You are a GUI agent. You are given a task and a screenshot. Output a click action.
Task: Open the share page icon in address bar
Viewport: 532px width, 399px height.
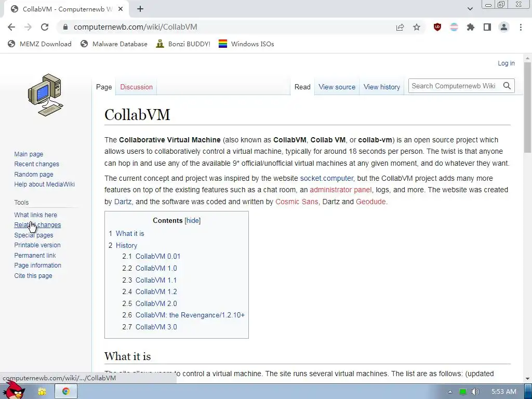pyautogui.click(x=400, y=27)
